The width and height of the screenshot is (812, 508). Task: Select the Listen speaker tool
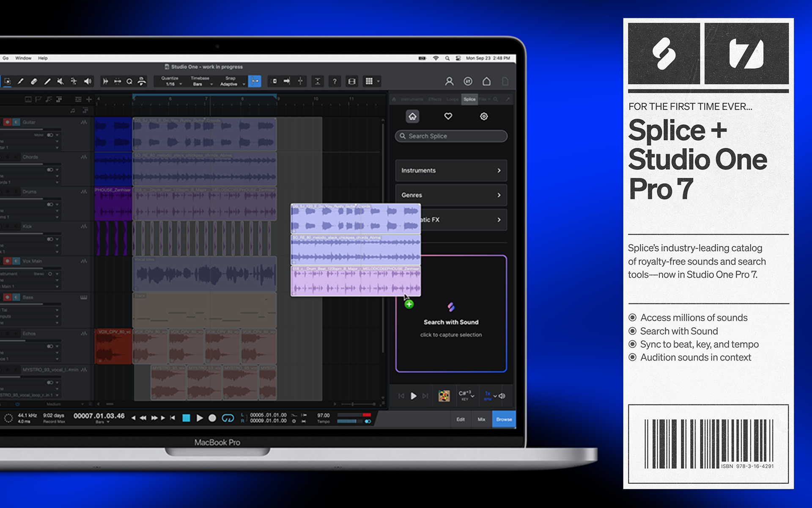pyautogui.click(x=88, y=81)
